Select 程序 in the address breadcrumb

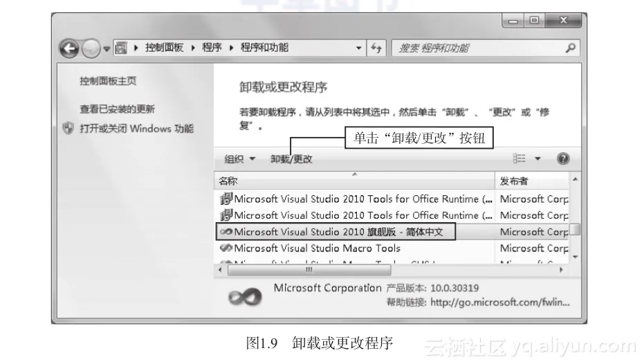tap(212, 48)
